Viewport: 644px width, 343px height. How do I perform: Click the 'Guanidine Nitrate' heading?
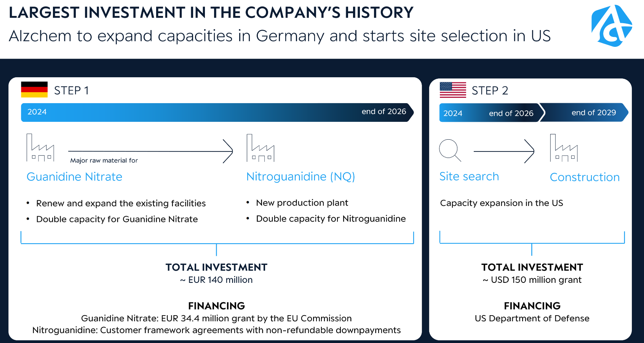click(x=74, y=177)
